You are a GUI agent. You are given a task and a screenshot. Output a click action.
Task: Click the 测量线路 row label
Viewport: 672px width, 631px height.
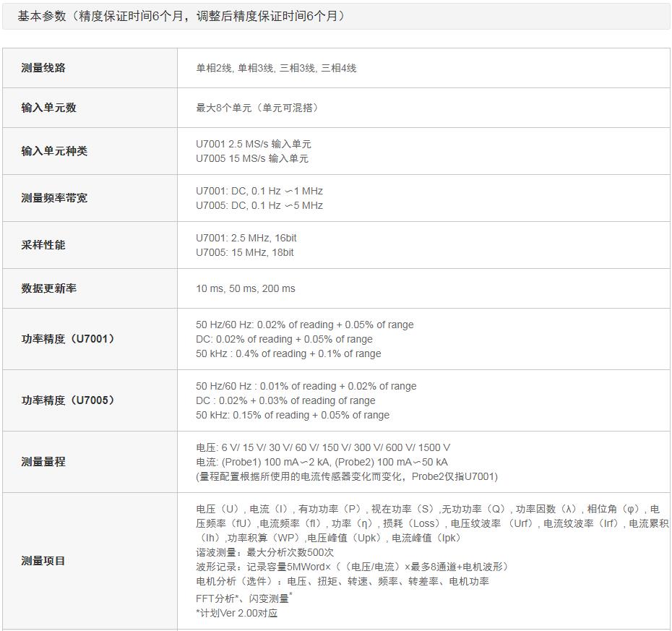[43, 68]
